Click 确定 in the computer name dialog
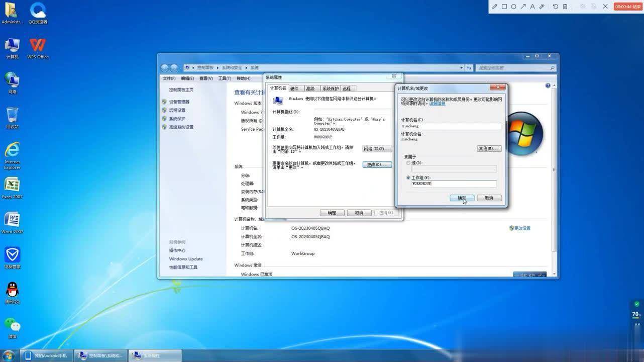The width and height of the screenshot is (644, 362). pyautogui.click(x=462, y=198)
